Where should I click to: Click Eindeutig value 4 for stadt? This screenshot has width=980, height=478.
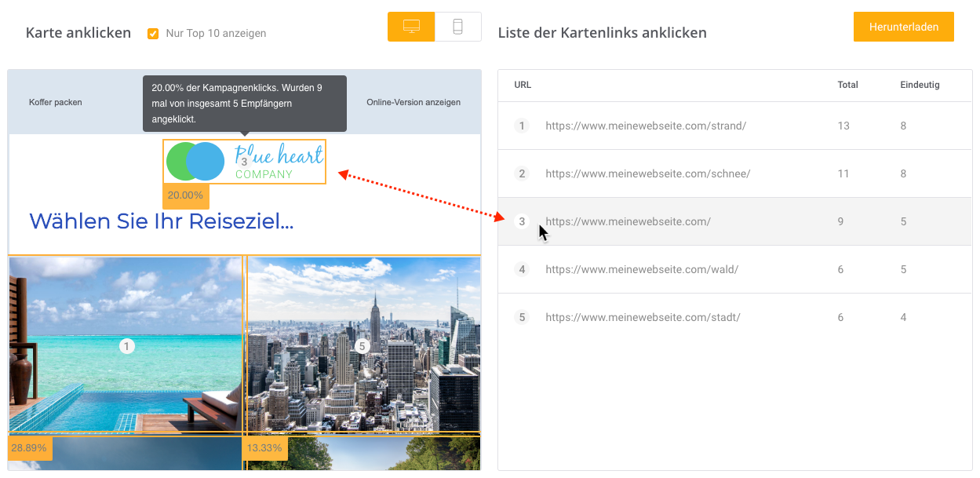click(x=903, y=317)
